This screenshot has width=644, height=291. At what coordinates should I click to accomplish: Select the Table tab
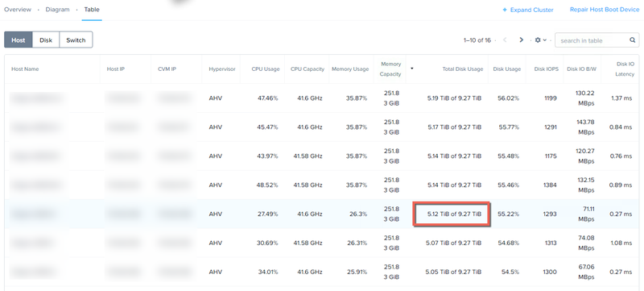(92, 10)
